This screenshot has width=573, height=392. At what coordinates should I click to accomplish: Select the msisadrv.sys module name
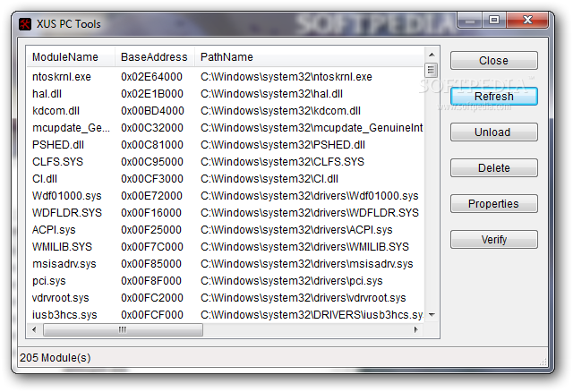64,264
